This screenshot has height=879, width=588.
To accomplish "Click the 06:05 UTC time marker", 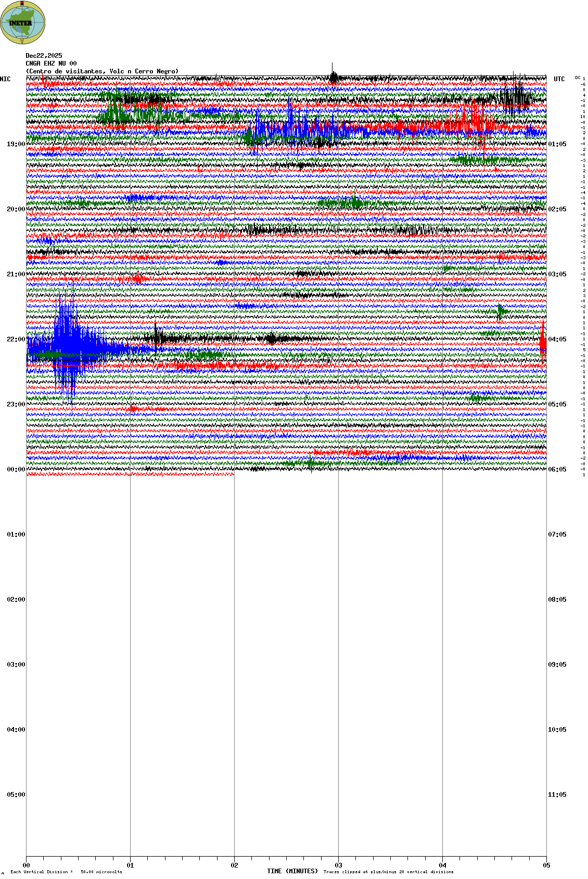I will coord(557,469).
